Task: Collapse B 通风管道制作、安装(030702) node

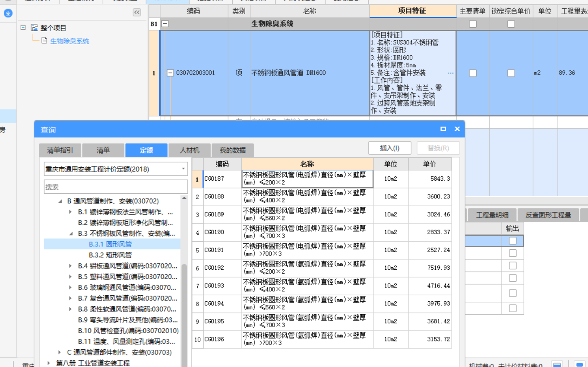Action: pos(60,201)
